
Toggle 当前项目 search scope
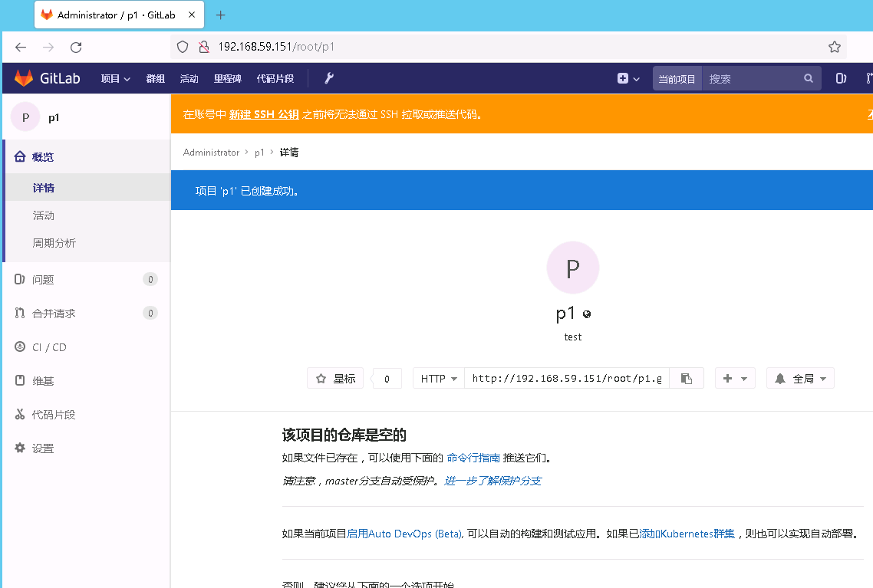click(677, 78)
